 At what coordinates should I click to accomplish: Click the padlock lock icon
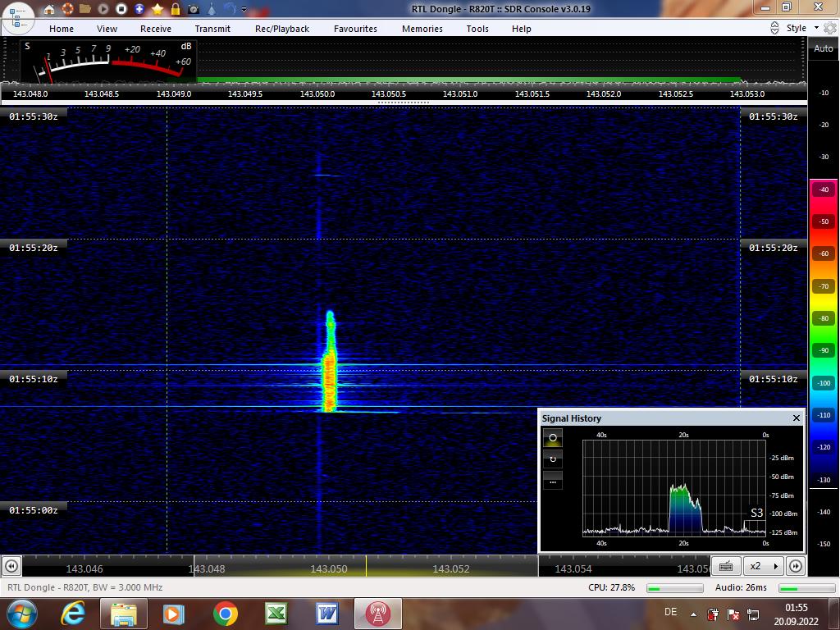pos(176,9)
